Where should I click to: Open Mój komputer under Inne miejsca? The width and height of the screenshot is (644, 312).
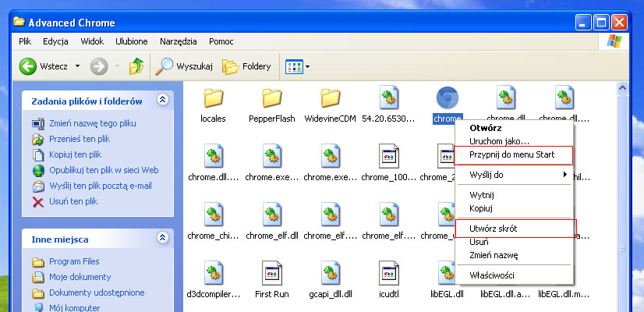pos(74,307)
